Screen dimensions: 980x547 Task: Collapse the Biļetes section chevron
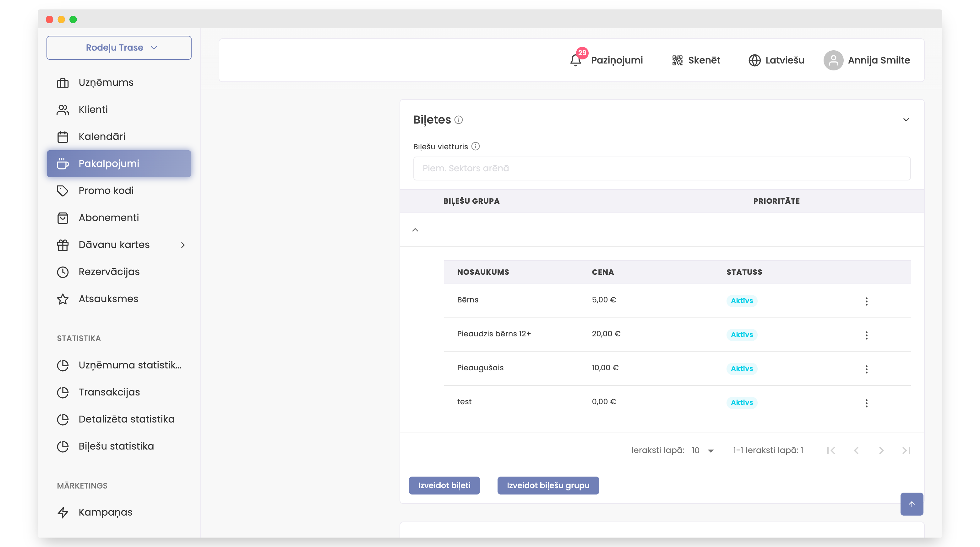(x=906, y=120)
